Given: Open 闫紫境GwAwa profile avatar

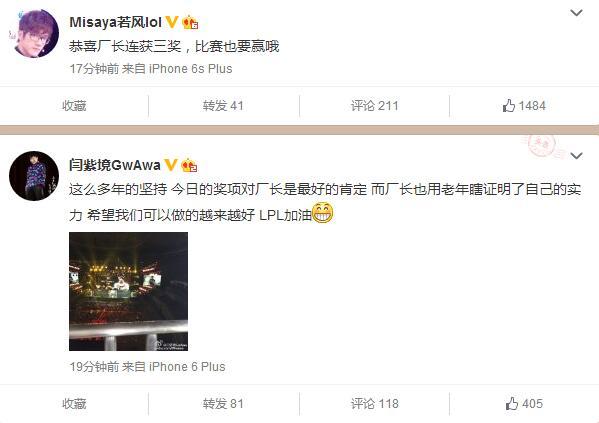Looking at the screenshot, I should pos(34,176).
